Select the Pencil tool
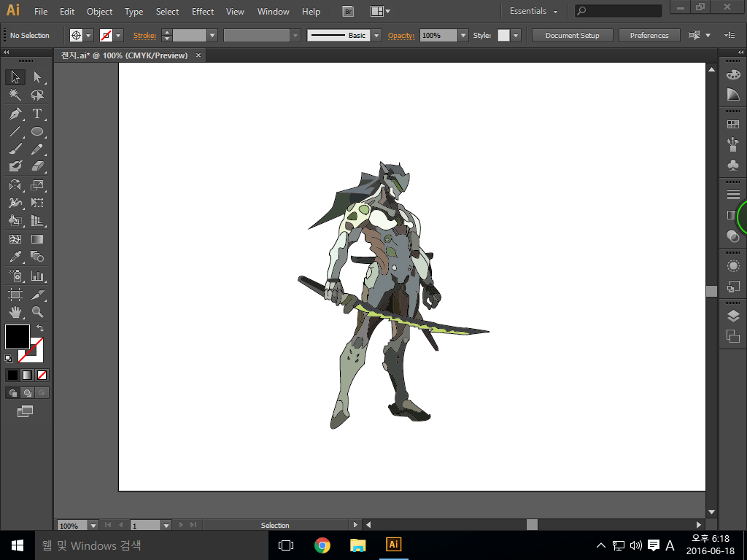The image size is (747, 560). click(37, 149)
